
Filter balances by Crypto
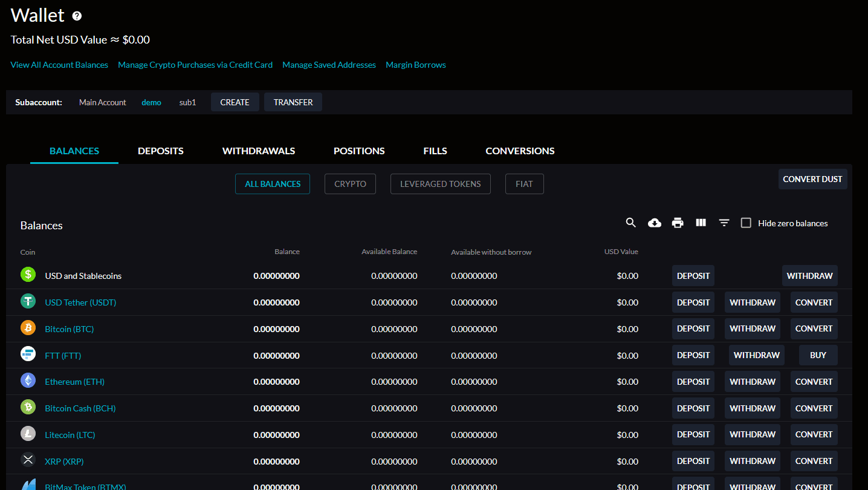click(350, 184)
